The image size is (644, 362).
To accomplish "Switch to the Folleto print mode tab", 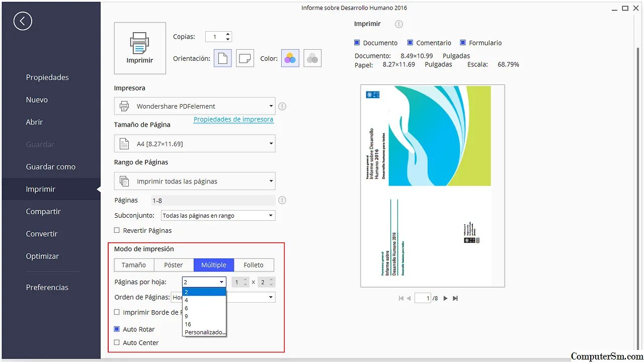I will click(254, 265).
